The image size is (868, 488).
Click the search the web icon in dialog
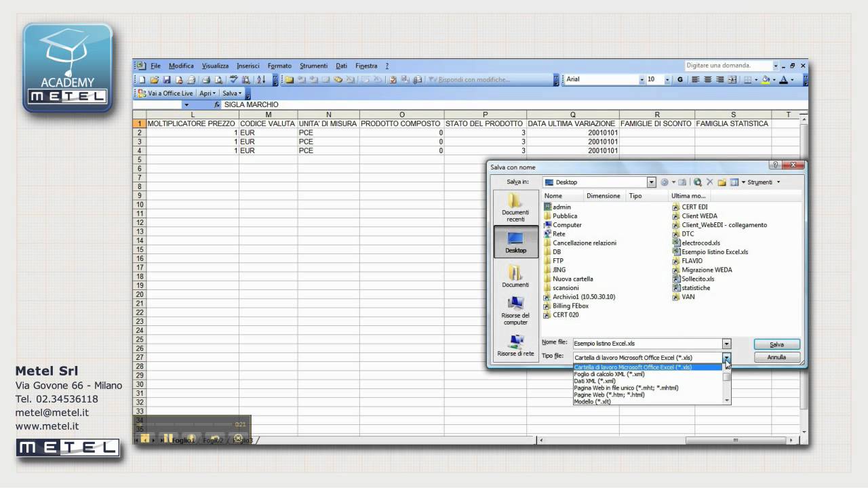click(x=697, y=182)
